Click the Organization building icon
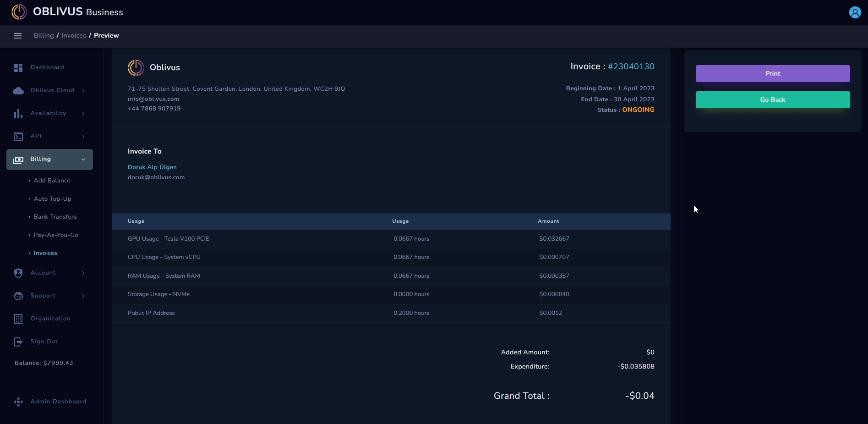This screenshot has width=868, height=424. pyautogui.click(x=18, y=319)
